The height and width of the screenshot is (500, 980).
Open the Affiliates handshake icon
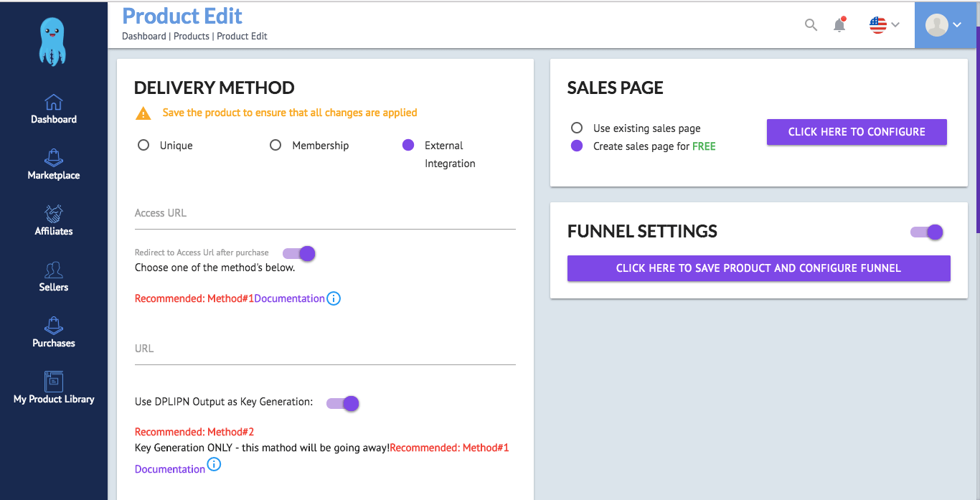54,214
